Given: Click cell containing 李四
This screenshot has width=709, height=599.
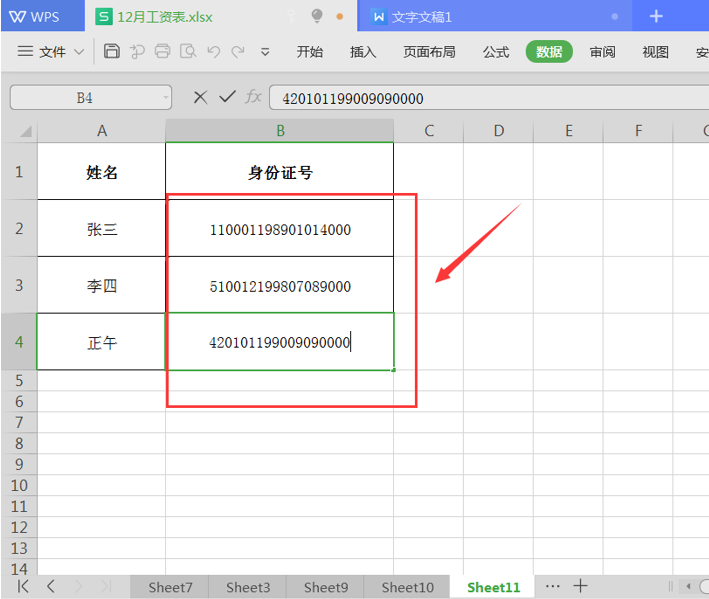Looking at the screenshot, I should pyautogui.click(x=102, y=286).
